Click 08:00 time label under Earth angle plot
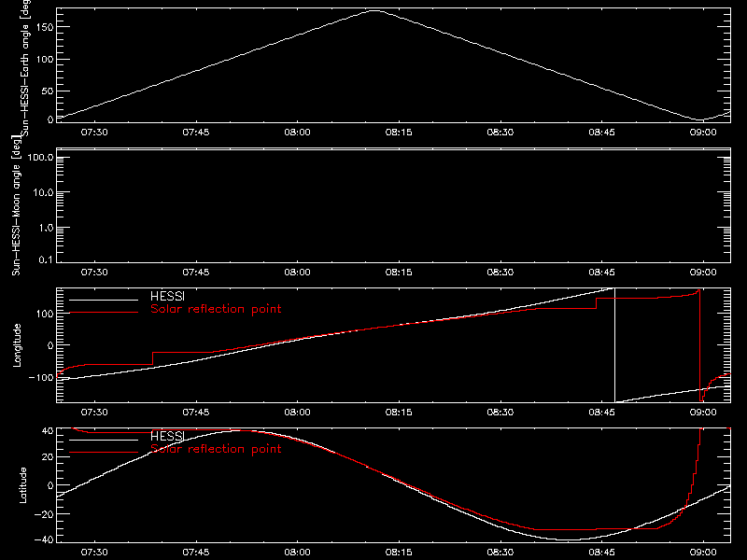Viewport: 747px width, 560px height. (297, 133)
